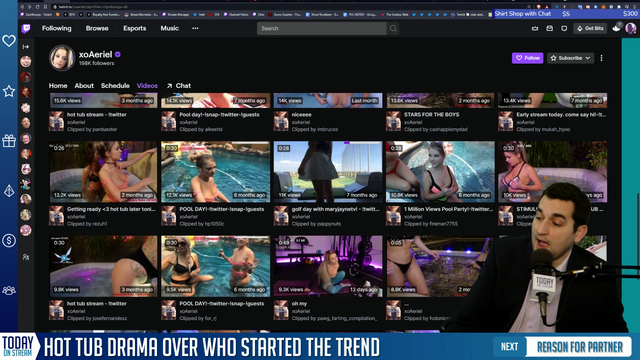Click the Twitch logo home icon
640x360 pixels.
(x=26, y=29)
